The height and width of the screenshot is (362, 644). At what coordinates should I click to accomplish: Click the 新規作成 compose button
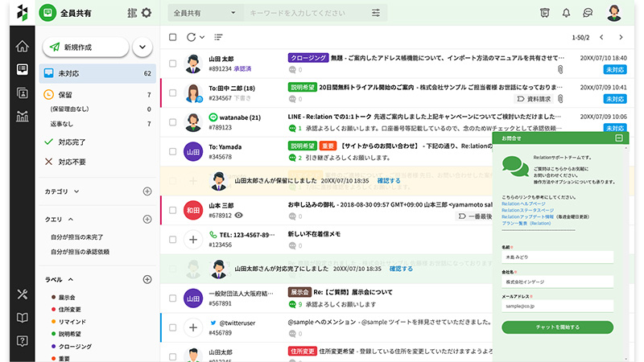coord(85,47)
